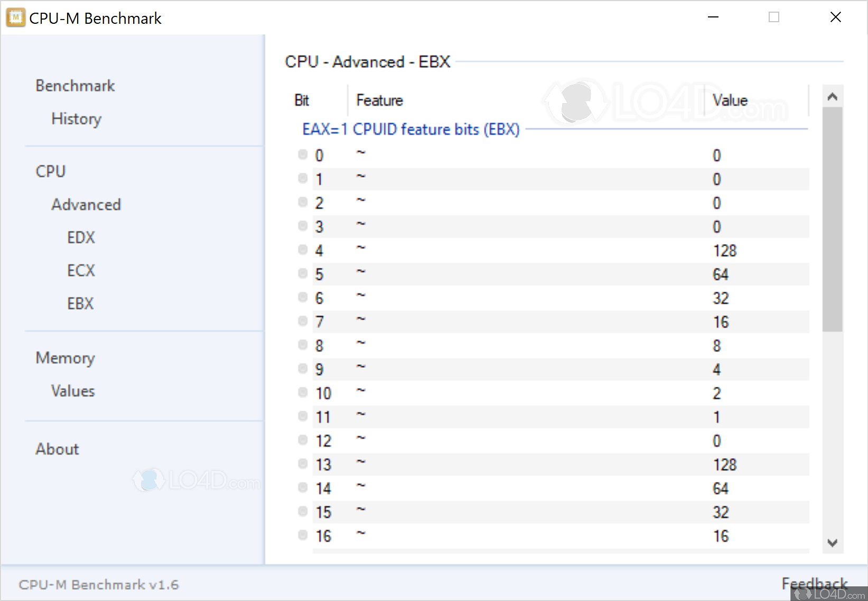
Task: Open the Advanced CPU page
Action: pyautogui.click(x=86, y=205)
